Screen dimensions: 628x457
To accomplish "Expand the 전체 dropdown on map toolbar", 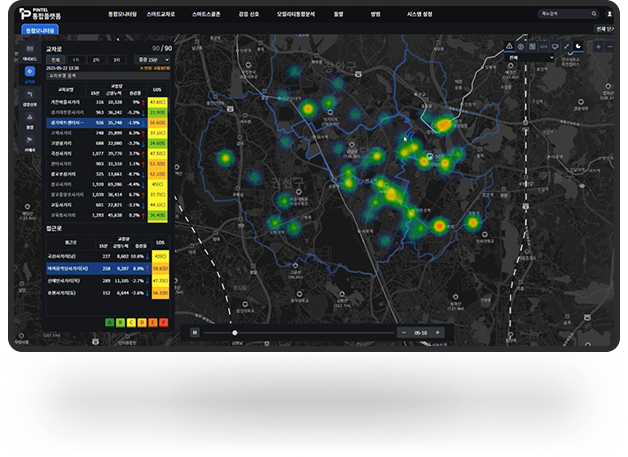I will 530,58.
